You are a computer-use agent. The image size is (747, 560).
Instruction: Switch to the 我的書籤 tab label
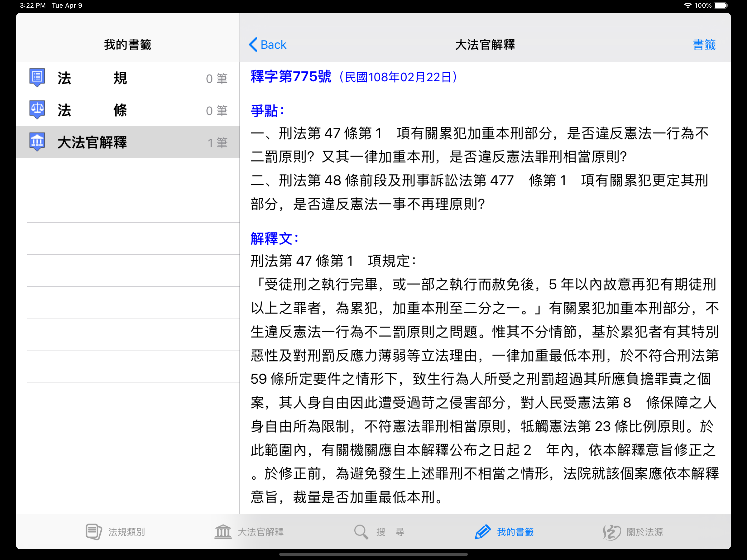tap(515, 532)
